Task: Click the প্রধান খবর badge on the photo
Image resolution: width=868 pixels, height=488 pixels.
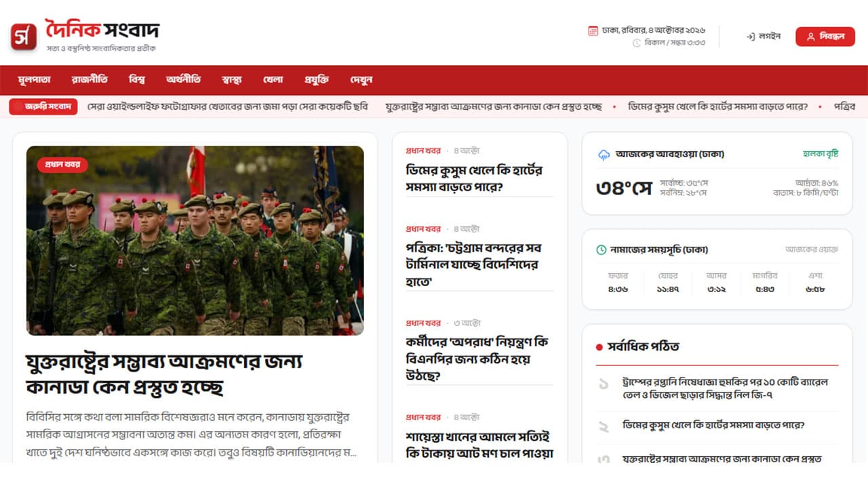Action: click(62, 165)
